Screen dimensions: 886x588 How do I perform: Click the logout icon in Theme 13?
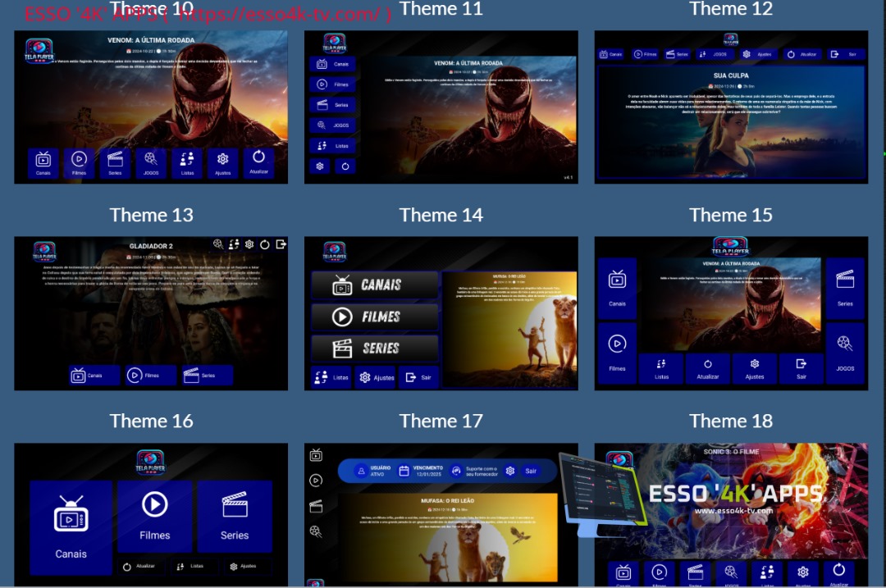(281, 244)
